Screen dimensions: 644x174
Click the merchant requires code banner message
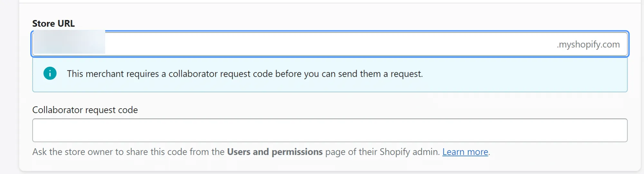(245, 74)
